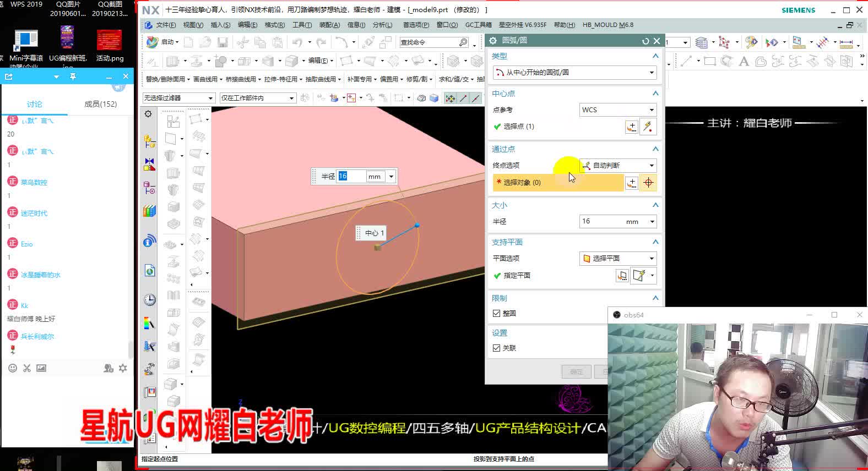Viewport: 868px width, 471px height.
Task: Click the on-screen radius input field
Action: (x=351, y=176)
